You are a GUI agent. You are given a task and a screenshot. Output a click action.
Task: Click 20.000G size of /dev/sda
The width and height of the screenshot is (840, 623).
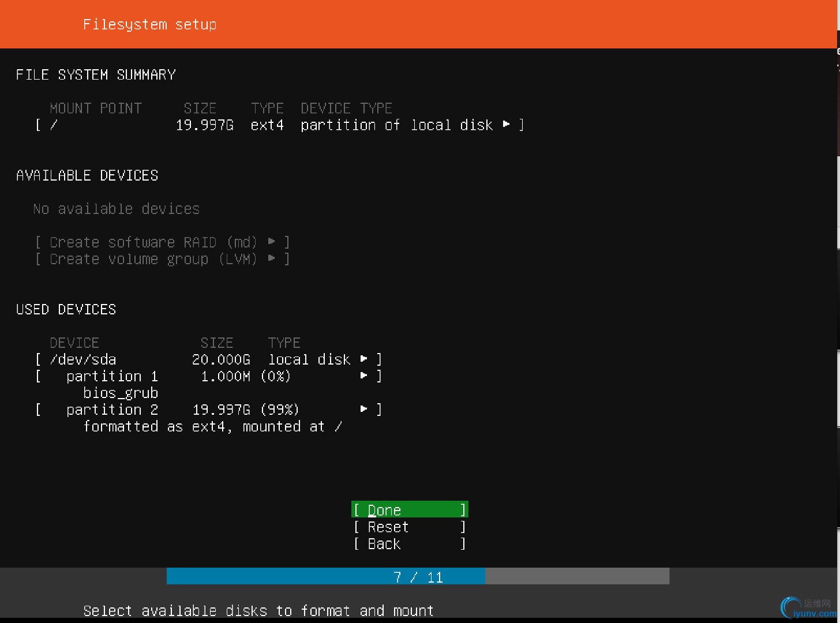point(221,359)
